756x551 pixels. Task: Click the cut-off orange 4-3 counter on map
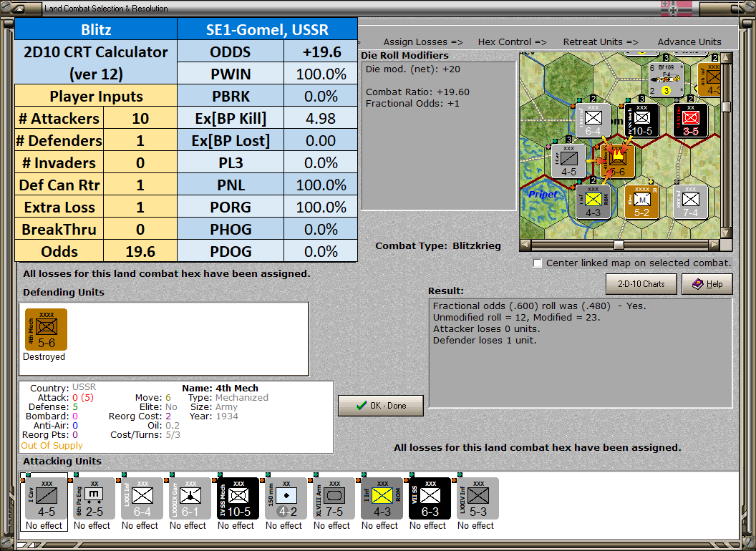pos(709,79)
